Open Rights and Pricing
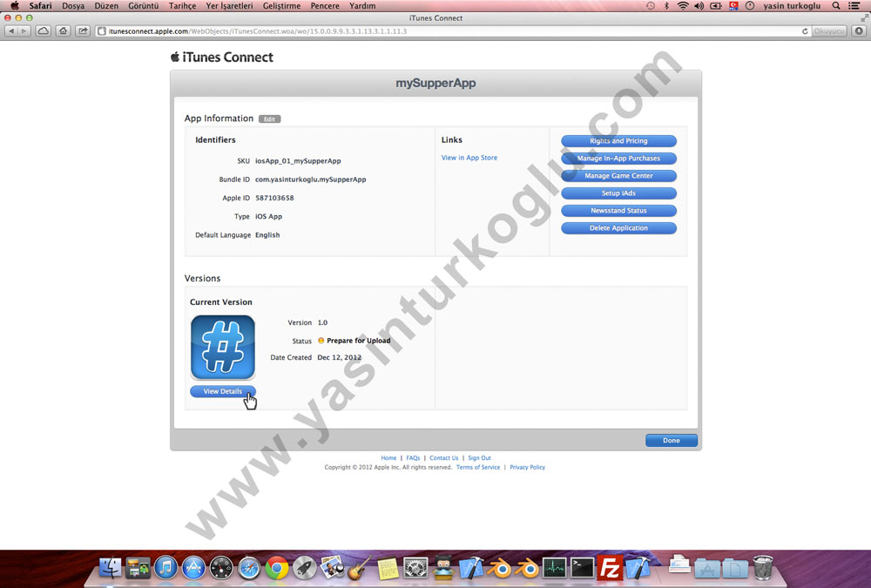Image resolution: width=871 pixels, height=588 pixels. 618,141
